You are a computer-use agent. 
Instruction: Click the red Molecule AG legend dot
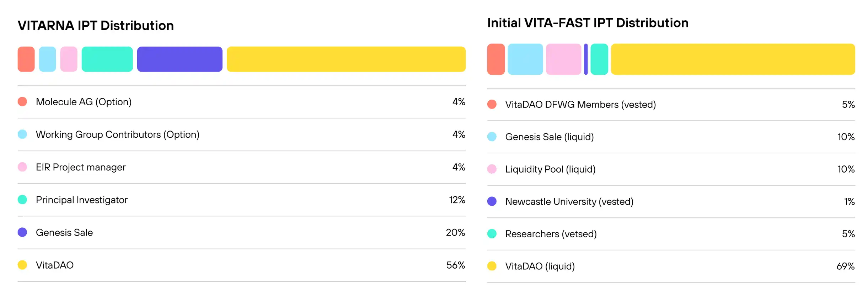pos(22,102)
